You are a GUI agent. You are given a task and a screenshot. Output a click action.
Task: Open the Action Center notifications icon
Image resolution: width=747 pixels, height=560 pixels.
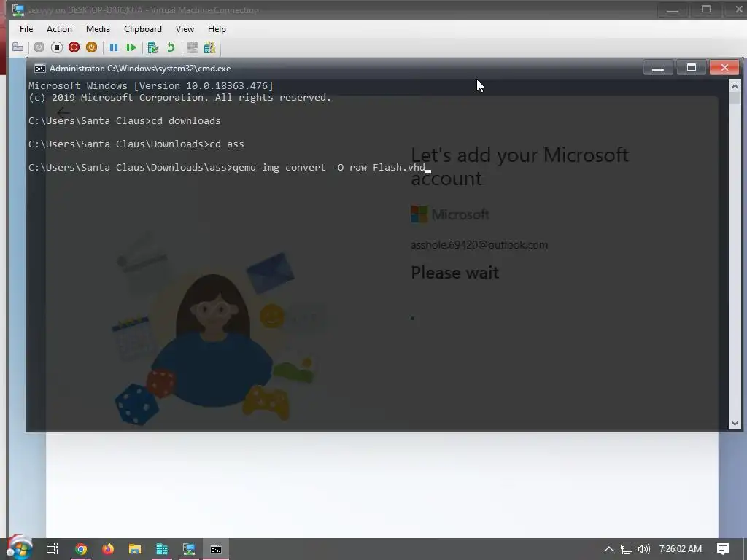723,549
